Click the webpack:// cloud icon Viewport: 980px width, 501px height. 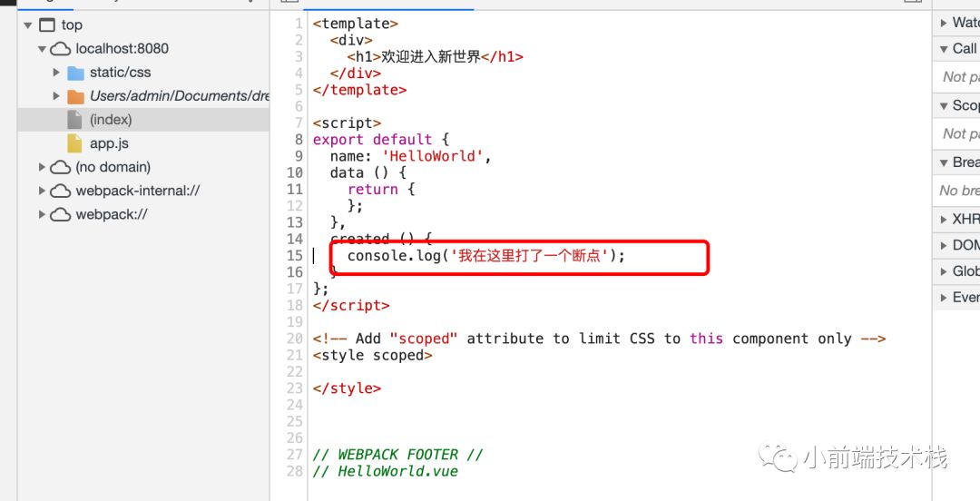(x=60, y=214)
